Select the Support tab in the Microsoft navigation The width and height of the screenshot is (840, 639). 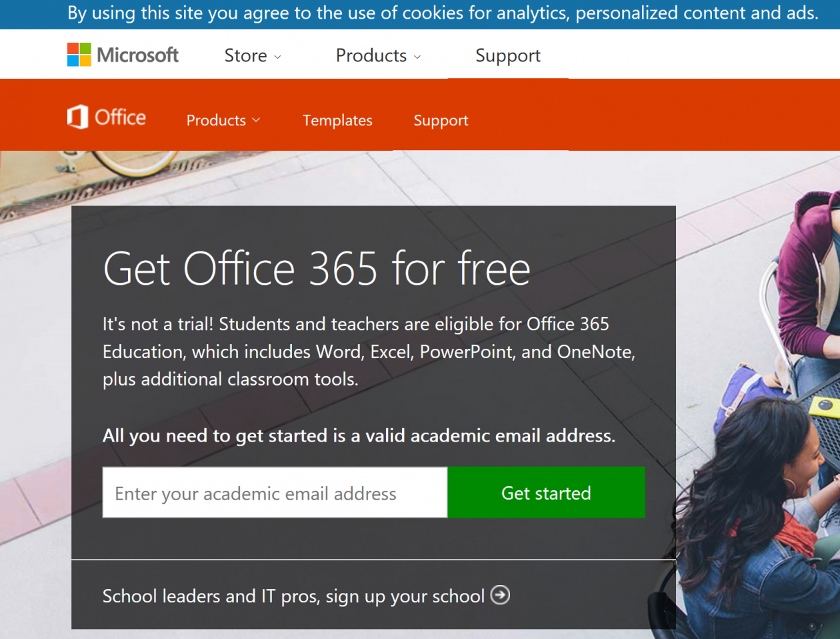[507, 56]
